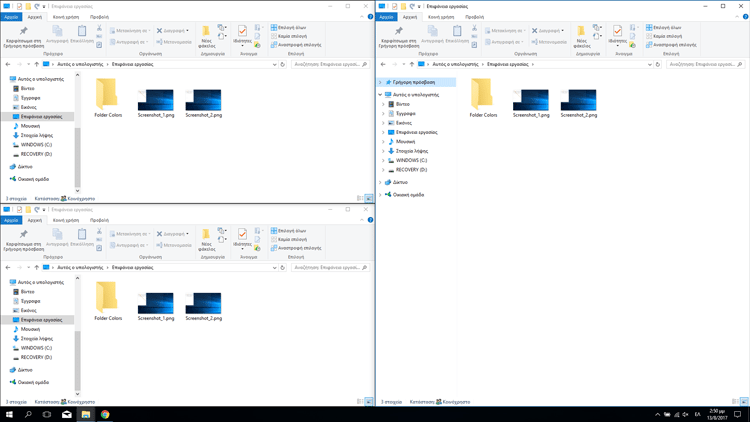The height and width of the screenshot is (422, 750).
Task: Click New folder (Νέος φάκελος) in bottom-left window
Action: tap(207, 240)
